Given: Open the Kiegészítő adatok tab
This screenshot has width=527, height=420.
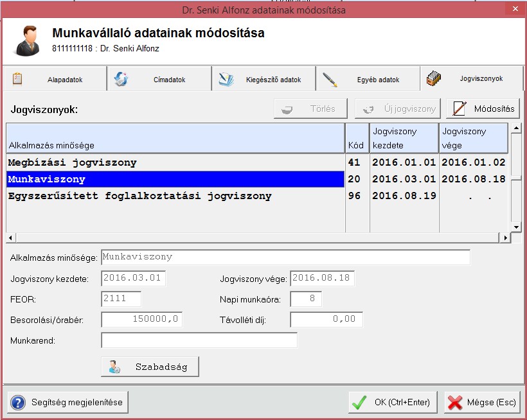Looking at the screenshot, I should pos(264,80).
